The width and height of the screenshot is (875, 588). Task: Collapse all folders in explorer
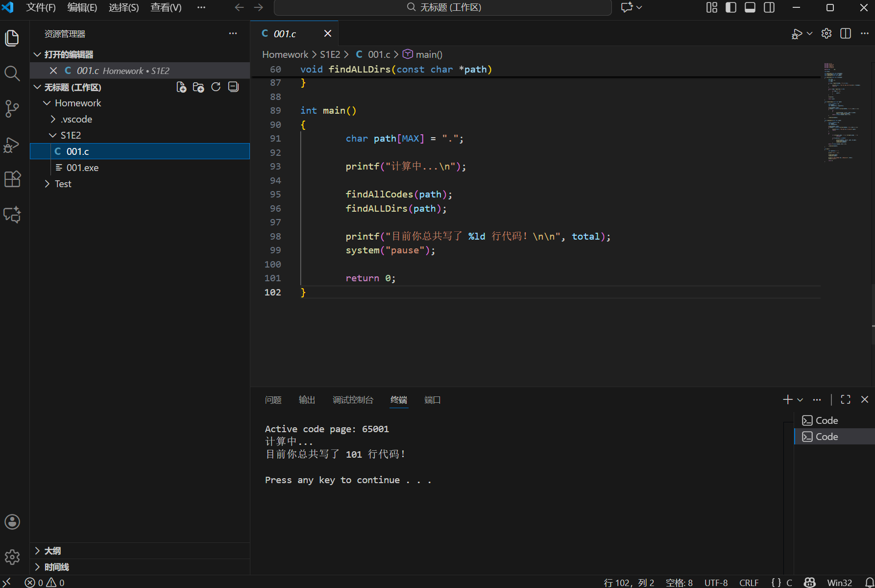233,87
